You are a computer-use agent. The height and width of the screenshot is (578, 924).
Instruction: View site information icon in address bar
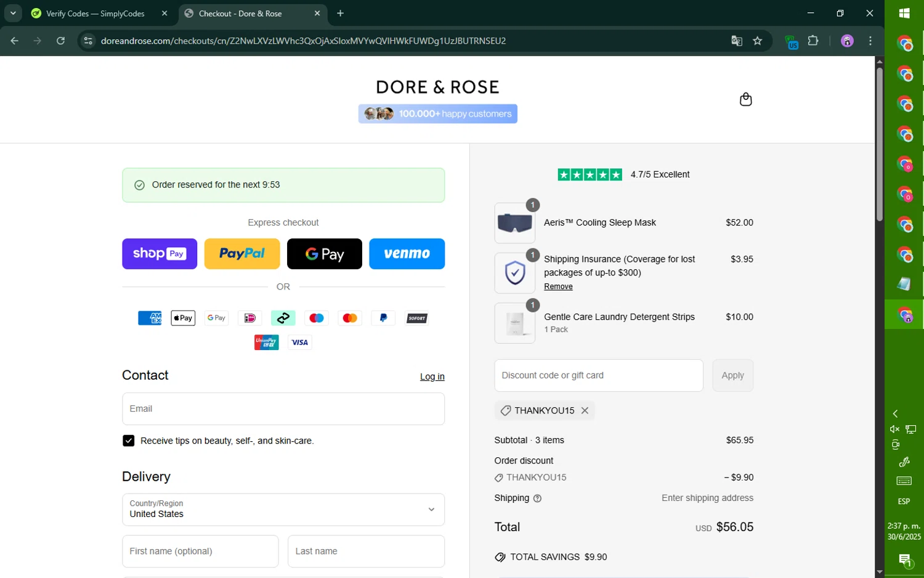coord(88,41)
